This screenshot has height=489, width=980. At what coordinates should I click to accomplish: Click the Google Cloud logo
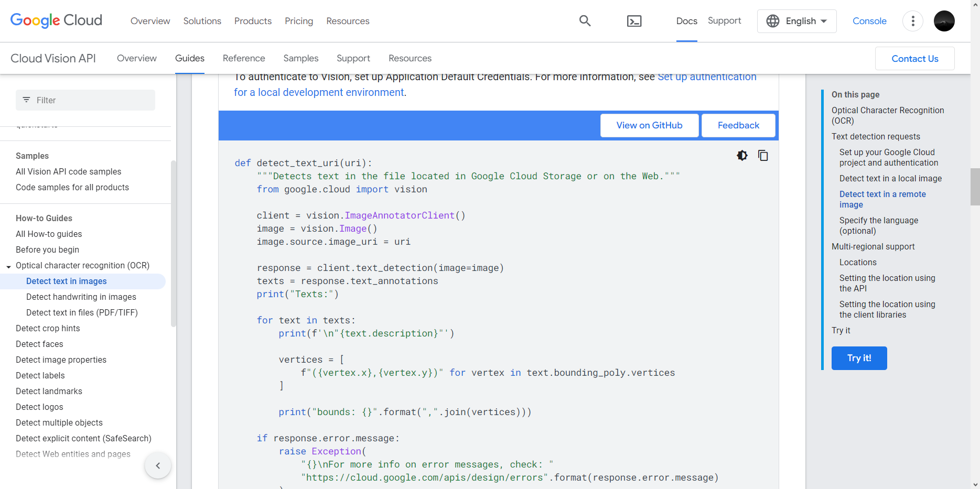coord(56,20)
